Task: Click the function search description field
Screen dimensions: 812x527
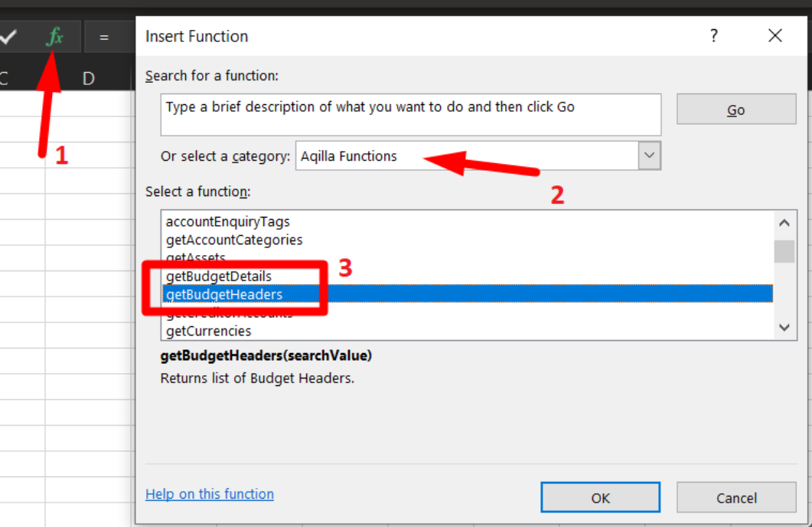Action: click(411, 114)
